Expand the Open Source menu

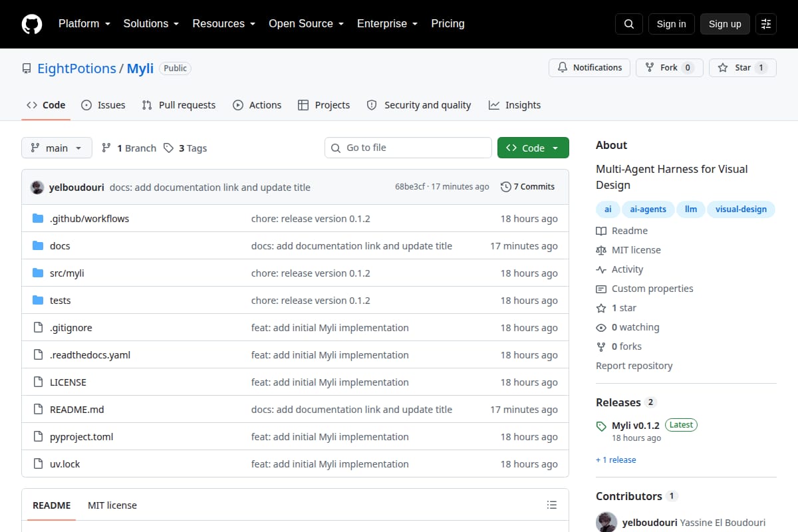point(306,23)
